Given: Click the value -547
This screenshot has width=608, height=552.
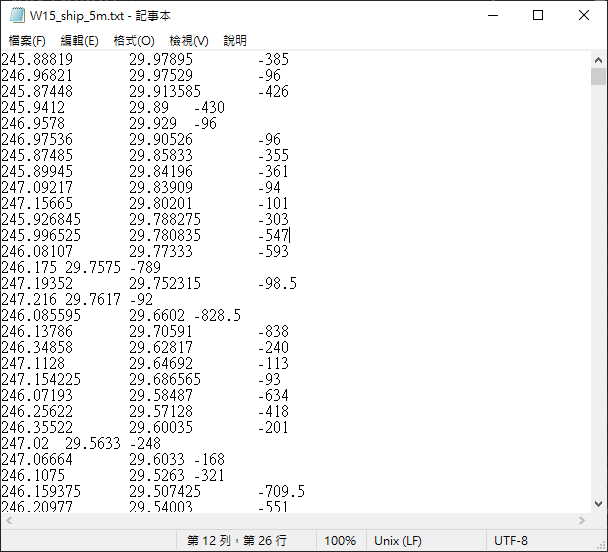Looking at the screenshot, I should tap(273, 235).
